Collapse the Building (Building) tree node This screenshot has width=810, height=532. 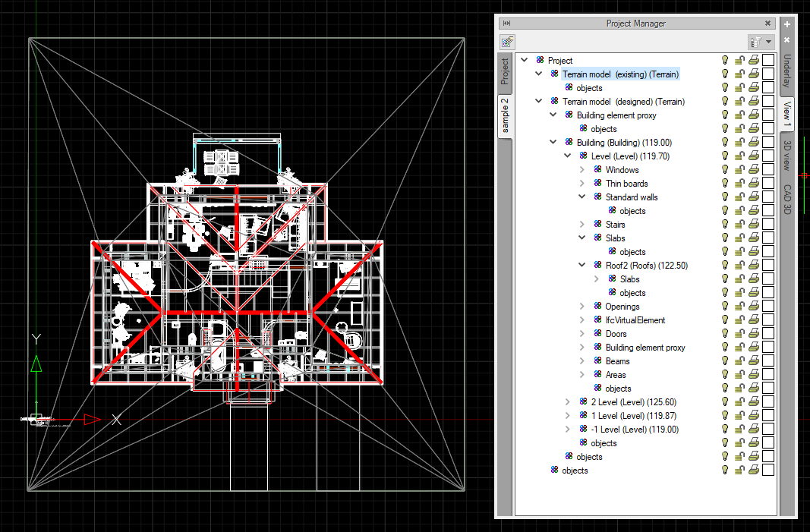click(553, 142)
